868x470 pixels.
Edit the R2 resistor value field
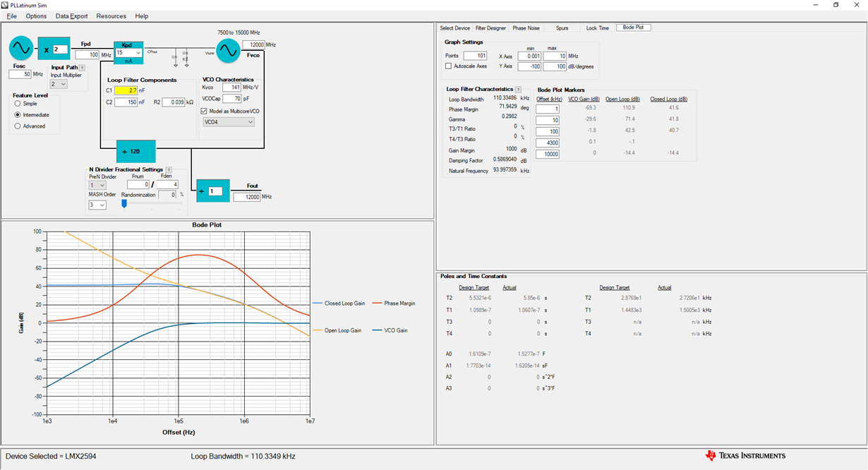click(174, 102)
